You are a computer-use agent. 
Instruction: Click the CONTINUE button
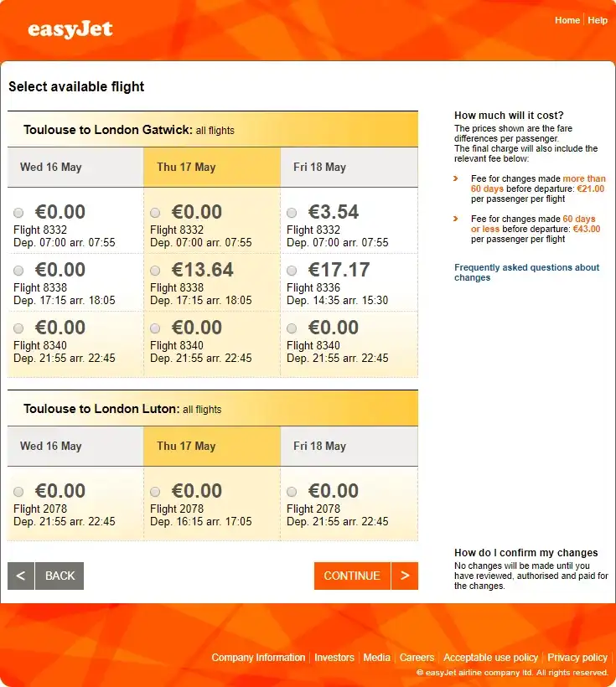(x=352, y=576)
